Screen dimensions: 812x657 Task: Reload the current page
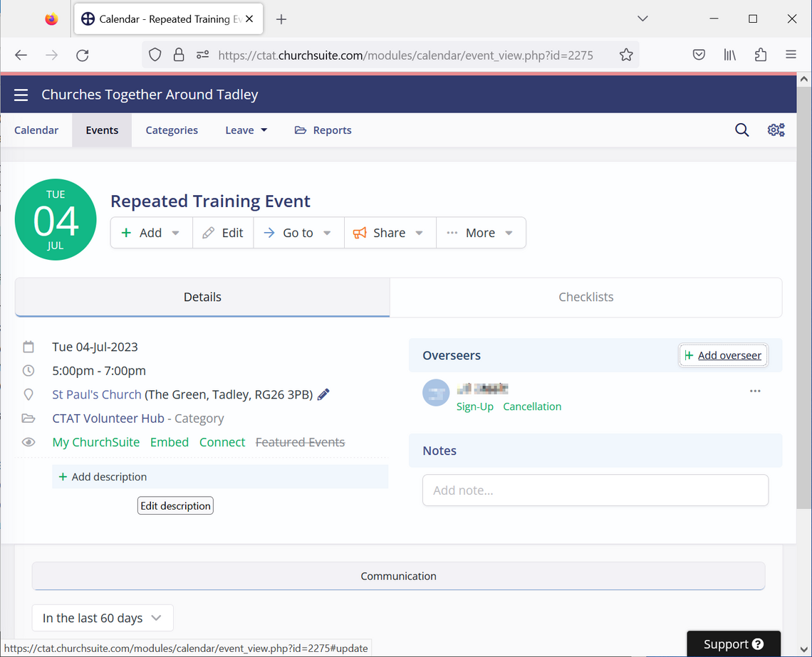(83, 55)
